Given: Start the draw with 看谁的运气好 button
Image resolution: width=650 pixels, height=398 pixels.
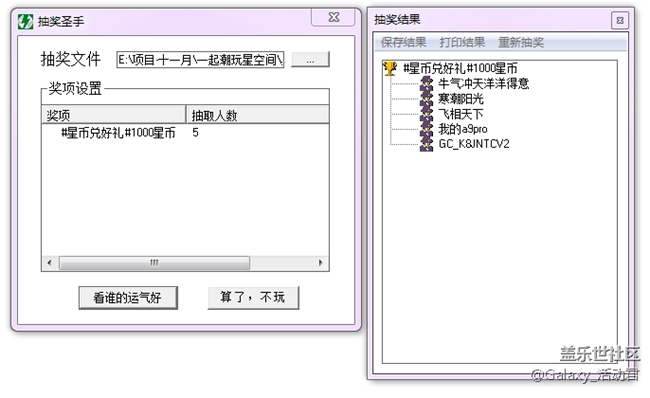Looking at the screenshot, I should pyautogui.click(x=128, y=297).
